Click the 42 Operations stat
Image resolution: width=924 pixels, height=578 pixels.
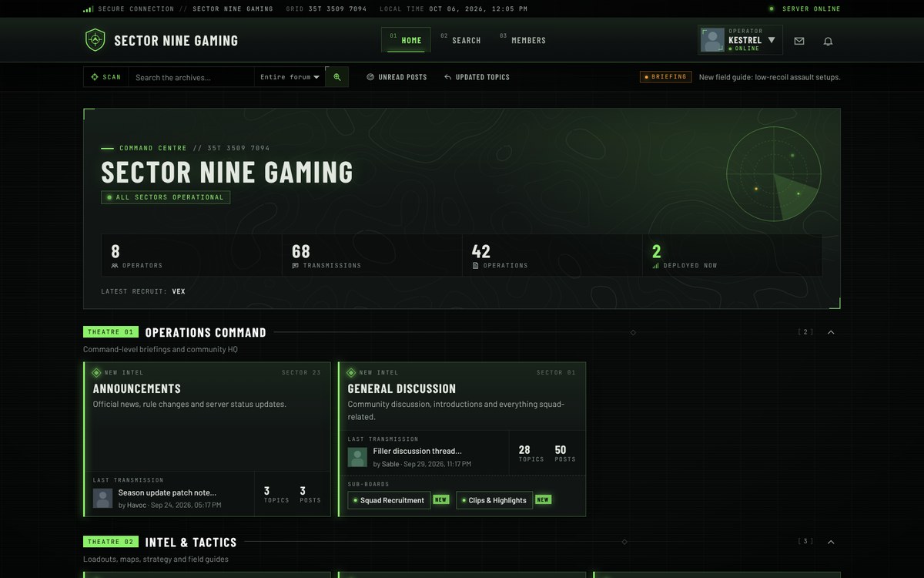(552, 255)
